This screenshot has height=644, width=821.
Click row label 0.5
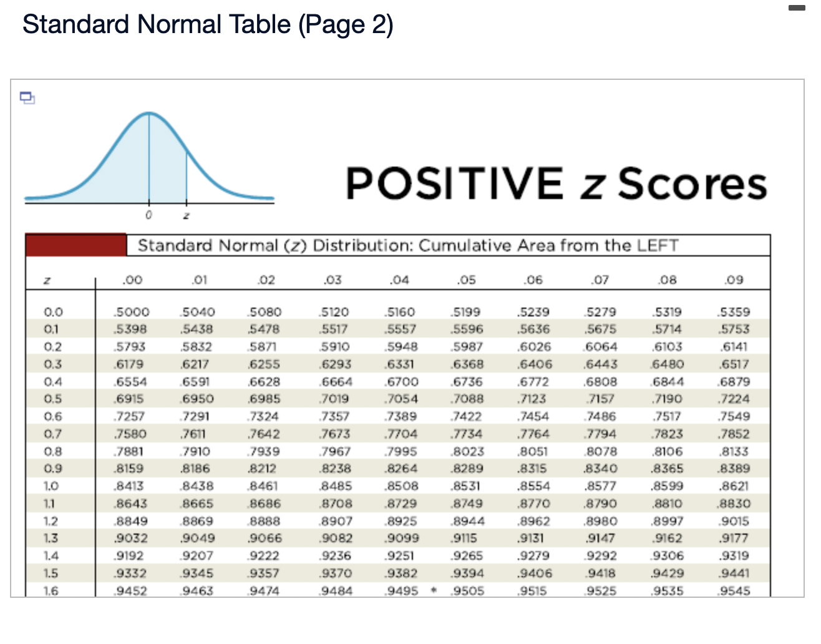tap(53, 399)
